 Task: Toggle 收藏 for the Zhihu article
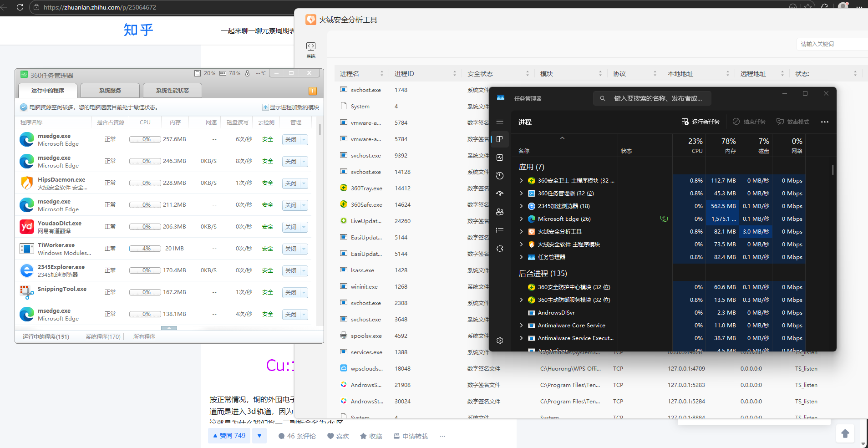[371, 436]
